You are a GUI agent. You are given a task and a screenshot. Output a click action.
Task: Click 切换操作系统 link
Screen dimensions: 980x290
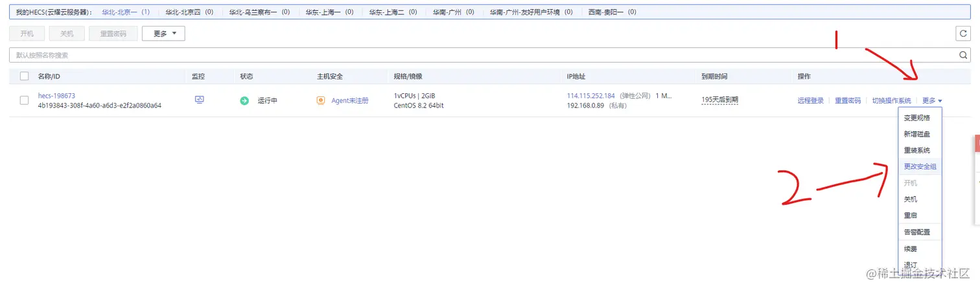point(891,101)
